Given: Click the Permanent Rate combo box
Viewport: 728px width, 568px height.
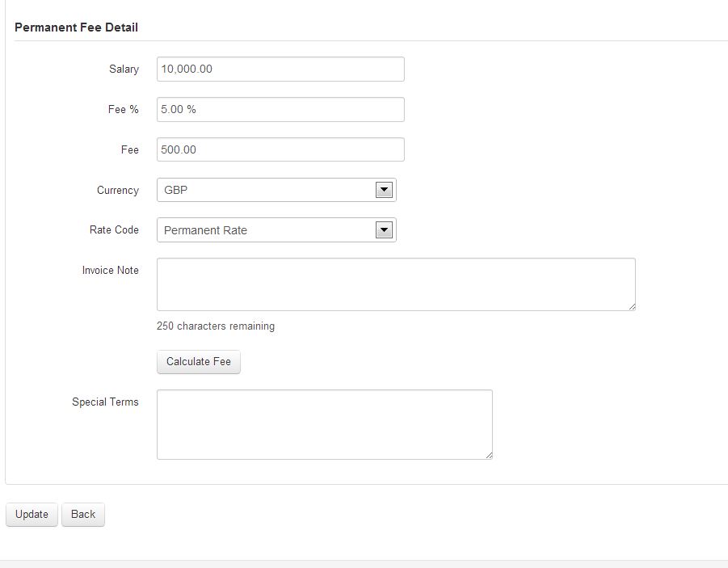Looking at the screenshot, I should pyautogui.click(x=276, y=230).
